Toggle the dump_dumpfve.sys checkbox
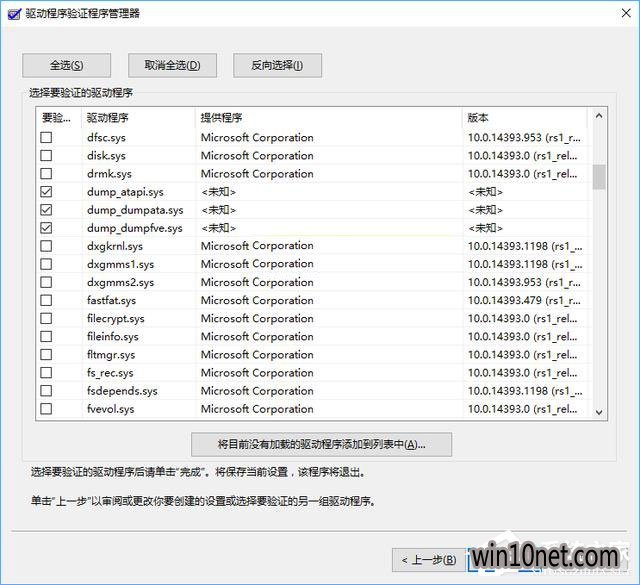The height and width of the screenshot is (585, 640). pos(46,228)
